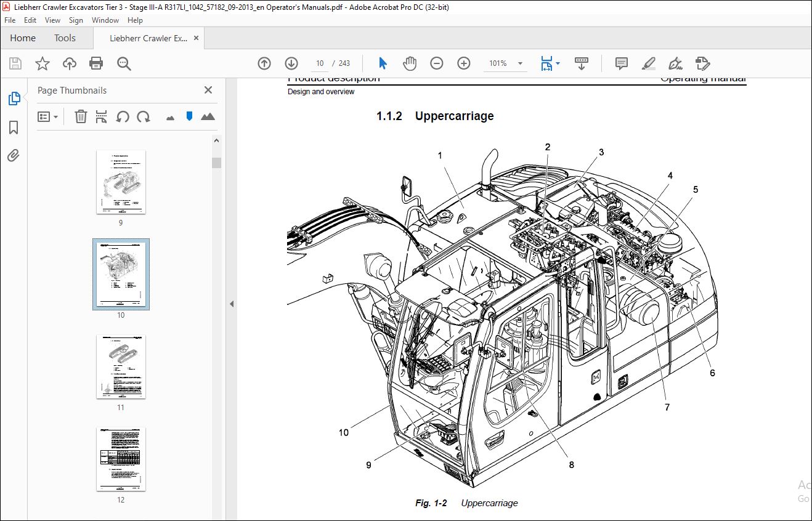Open the sign document tool
Screen dimensions: 812x521
click(x=675, y=63)
